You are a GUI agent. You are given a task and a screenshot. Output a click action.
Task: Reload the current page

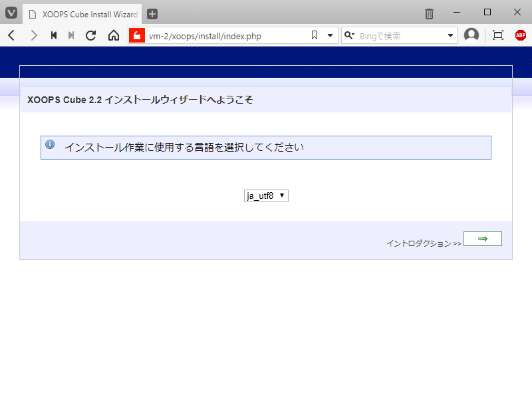90,35
